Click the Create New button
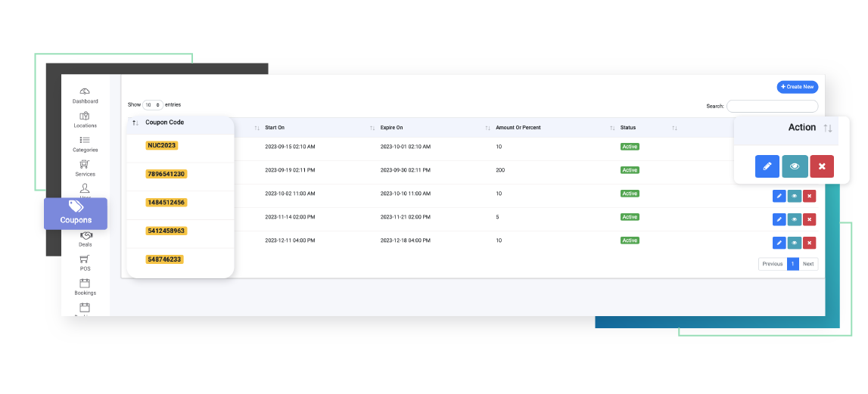This screenshot has width=868, height=394. click(x=797, y=87)
